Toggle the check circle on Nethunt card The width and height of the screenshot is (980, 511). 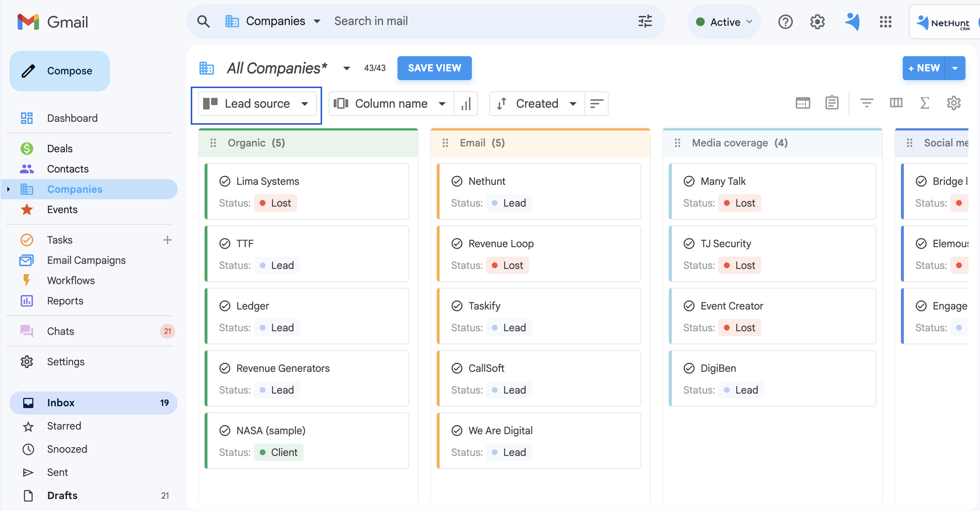(x=457, y=181)
